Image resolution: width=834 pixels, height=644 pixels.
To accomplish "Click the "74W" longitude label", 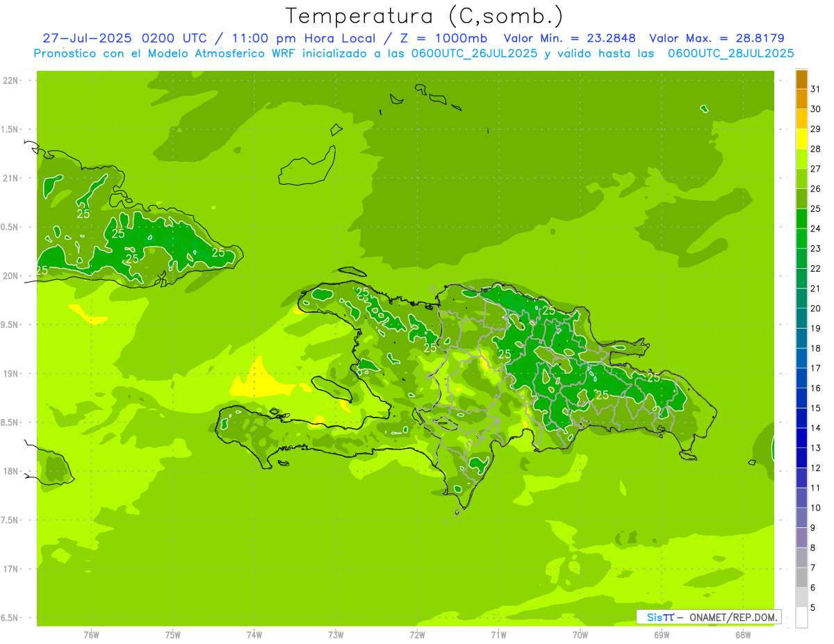I will point(254,635).
